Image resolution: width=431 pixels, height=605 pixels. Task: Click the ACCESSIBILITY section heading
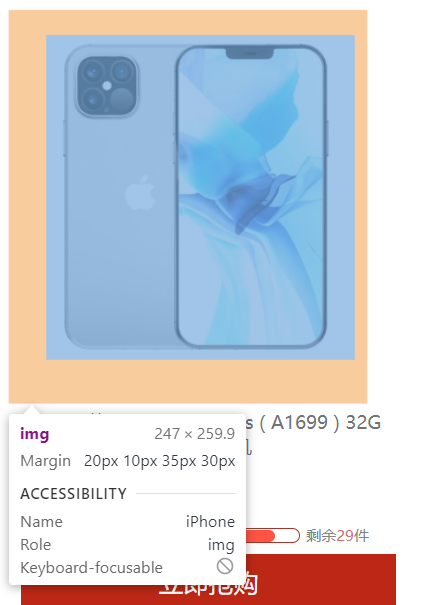(73, 493)
